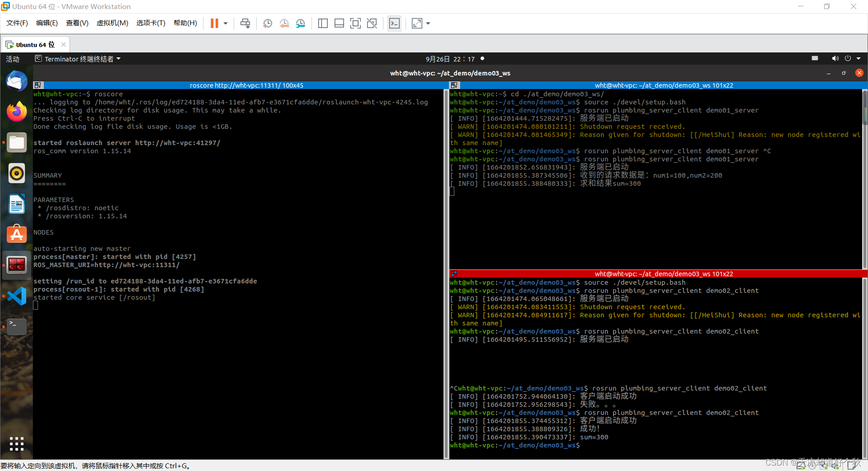The image size is (868, 471).
Task: Open the 选项卡(T) menu
Action: (x=151, y=23)
